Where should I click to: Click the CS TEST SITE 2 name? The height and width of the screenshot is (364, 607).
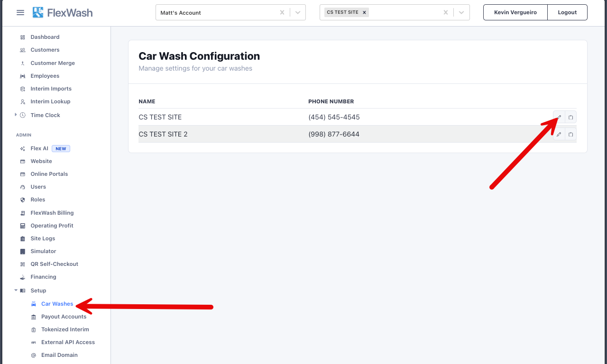click(163, 134)
